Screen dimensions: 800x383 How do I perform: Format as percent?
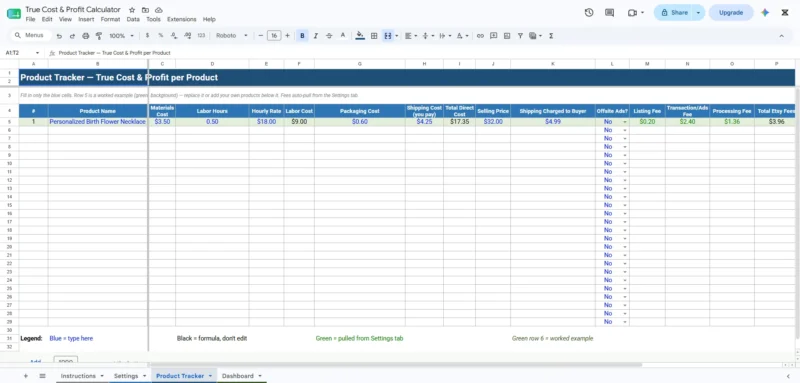point(161,36)
